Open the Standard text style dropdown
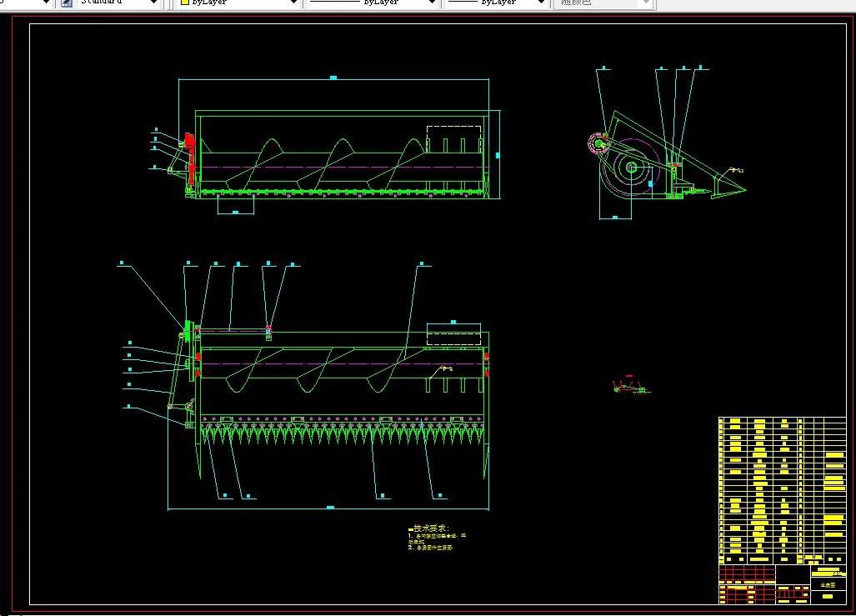The height and width of the screenshot is (616, 856). pyautogui.click(x=118, y=3)
